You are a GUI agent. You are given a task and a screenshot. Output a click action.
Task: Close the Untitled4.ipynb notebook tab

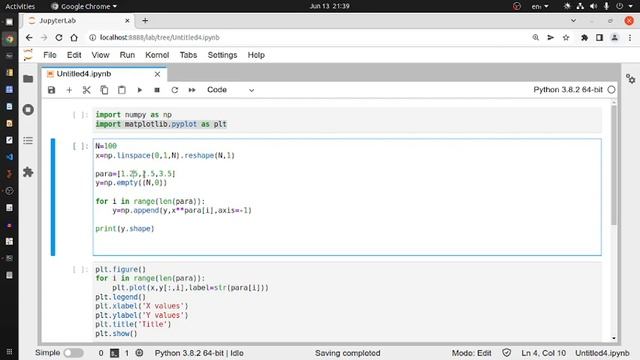pyautogui.click(x=157, y=74)
